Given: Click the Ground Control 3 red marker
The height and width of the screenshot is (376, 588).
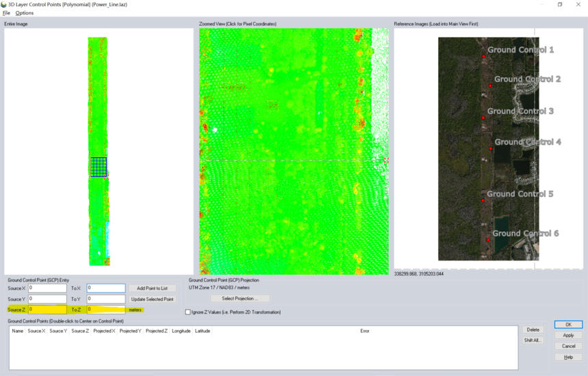Looking at the screenshot, I should [483, 118].
